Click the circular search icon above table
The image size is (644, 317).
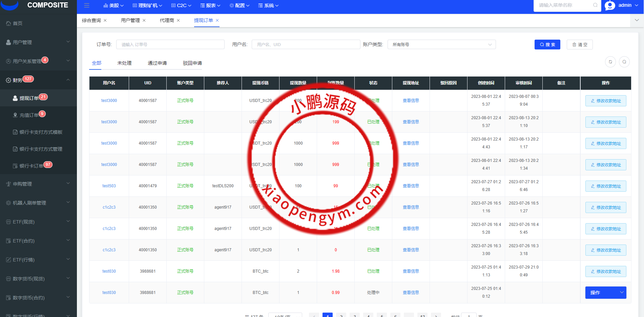coord(624,62)
